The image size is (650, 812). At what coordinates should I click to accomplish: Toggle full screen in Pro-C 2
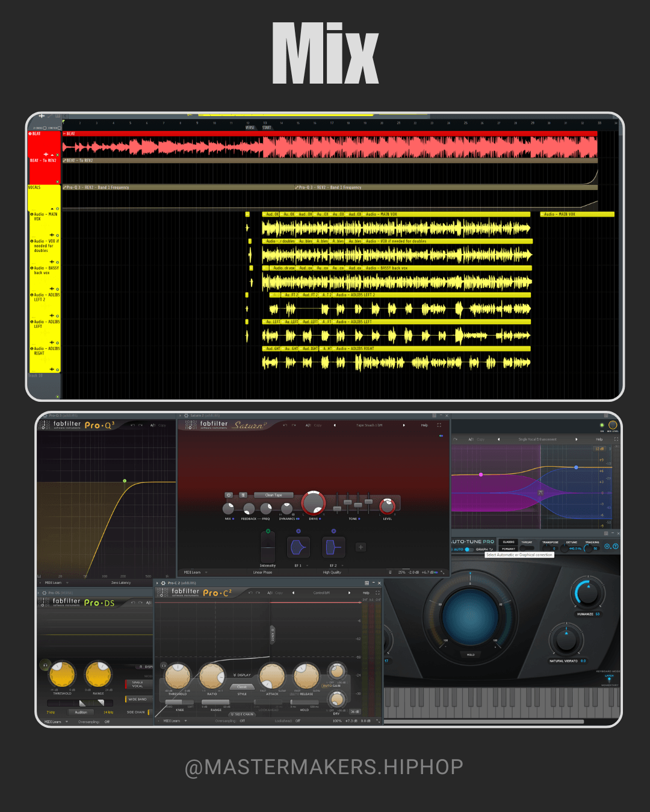377,592
